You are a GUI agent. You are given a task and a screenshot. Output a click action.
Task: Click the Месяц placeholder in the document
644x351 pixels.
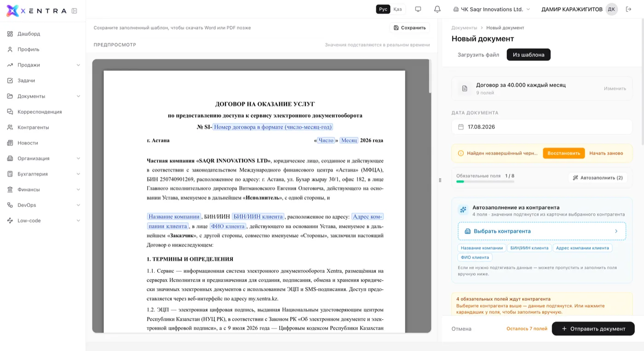tap(349, 140)
